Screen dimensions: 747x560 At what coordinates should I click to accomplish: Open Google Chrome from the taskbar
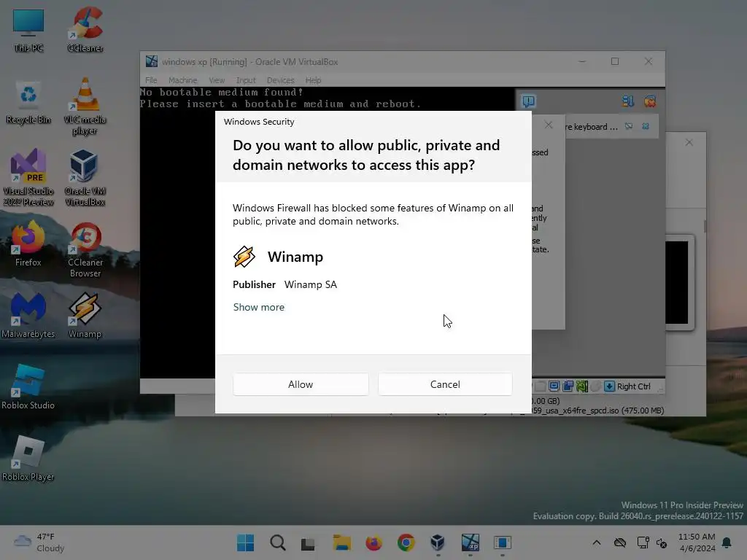[406, 542]
